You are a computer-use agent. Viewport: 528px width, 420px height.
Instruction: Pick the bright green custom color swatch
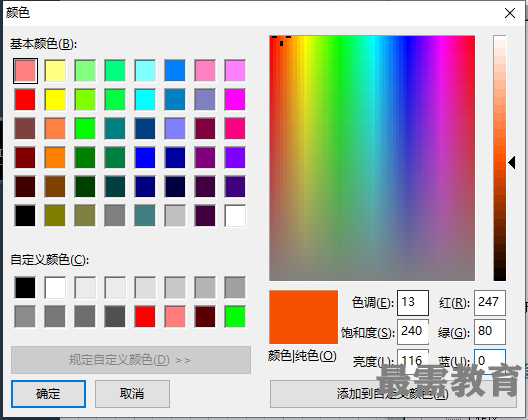(235, 317)
